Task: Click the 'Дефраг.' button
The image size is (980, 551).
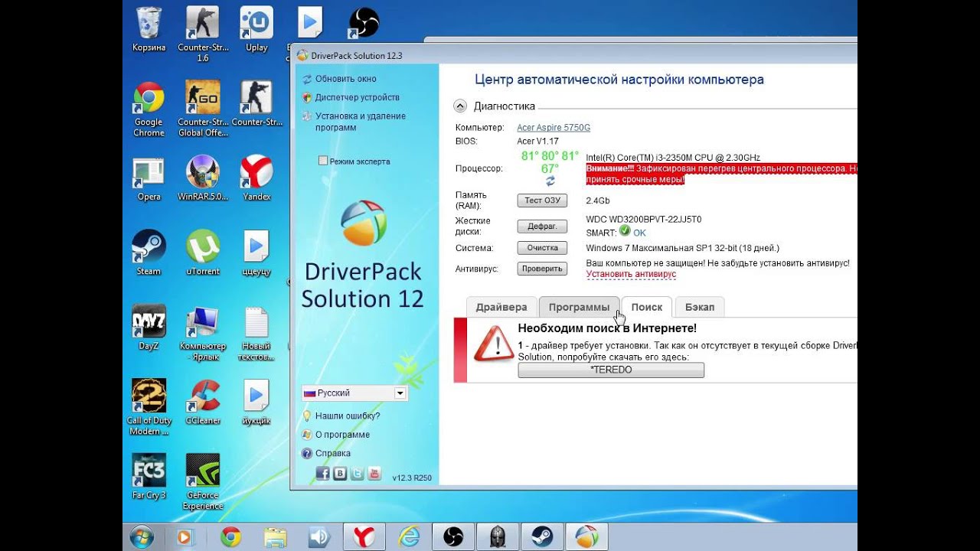Action: tap(543, 227)
